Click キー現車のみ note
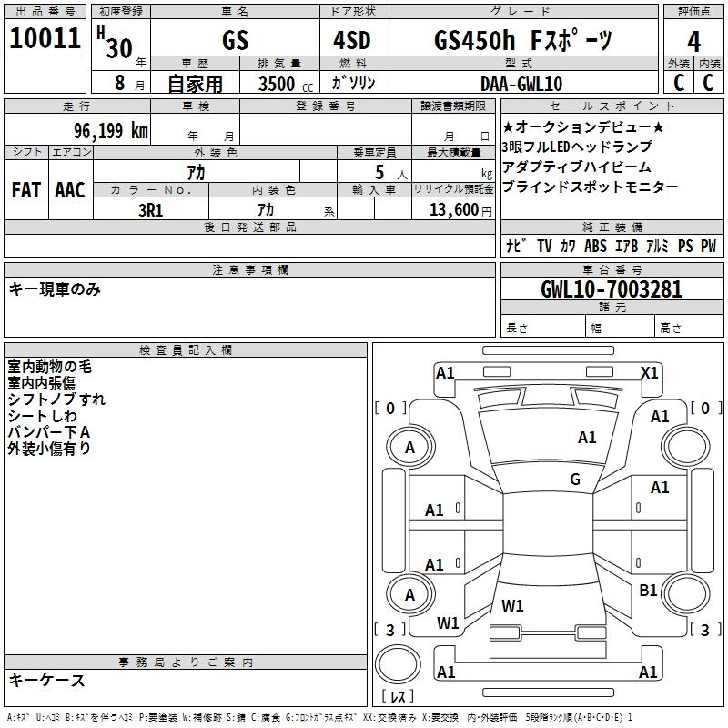Screen dimensions: 728x728 [55, 289]
